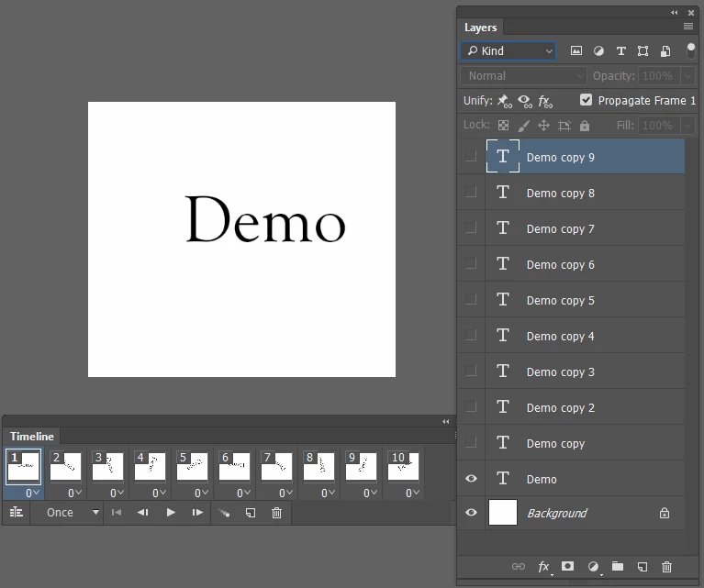The image size is (704, 588).
Task: Click Select next frame button
Action: pyautogui.click(x=197, y=512)
